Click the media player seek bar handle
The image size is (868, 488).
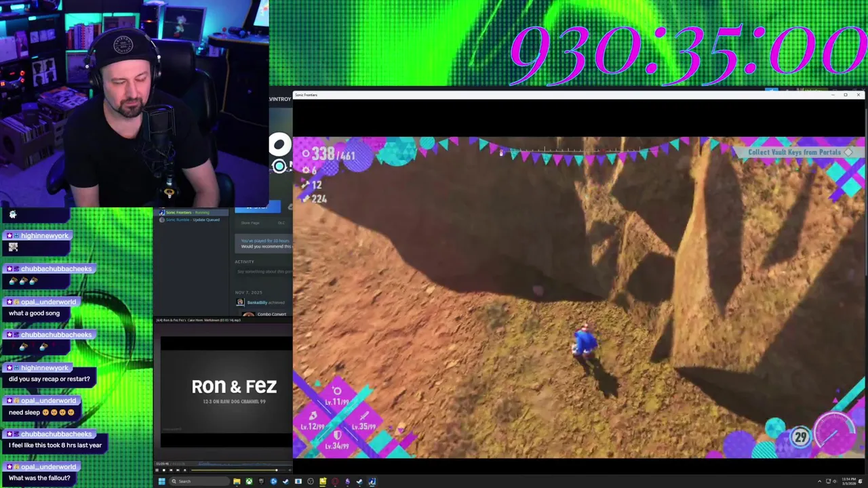coord(277,470)
